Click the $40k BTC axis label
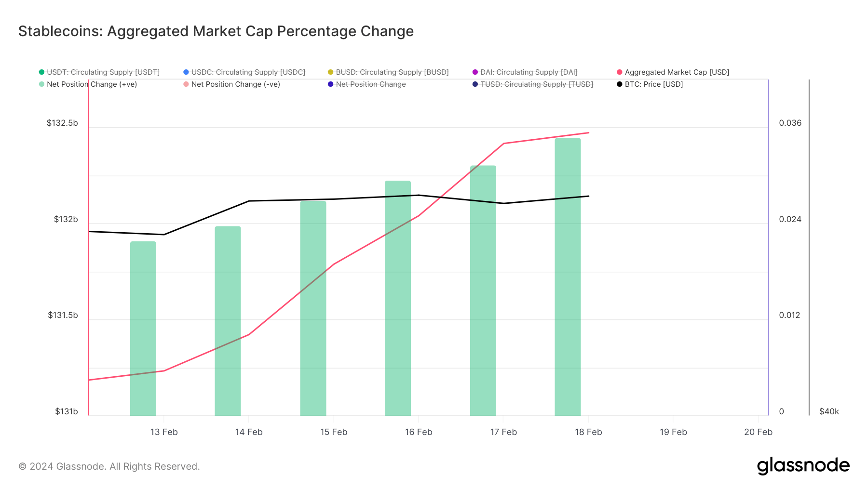 pos(829,411)
